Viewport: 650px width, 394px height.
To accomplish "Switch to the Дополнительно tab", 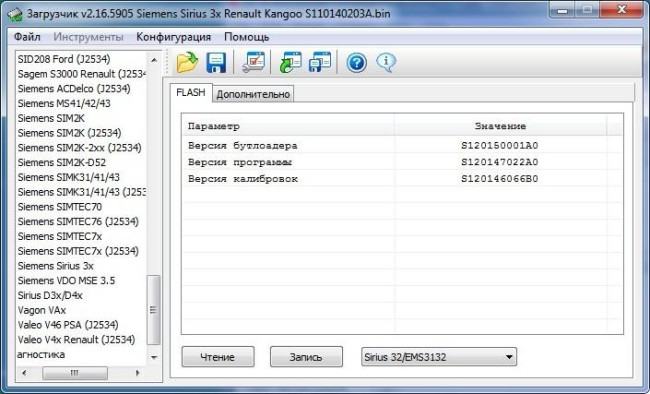I will (x=253, y=94).
